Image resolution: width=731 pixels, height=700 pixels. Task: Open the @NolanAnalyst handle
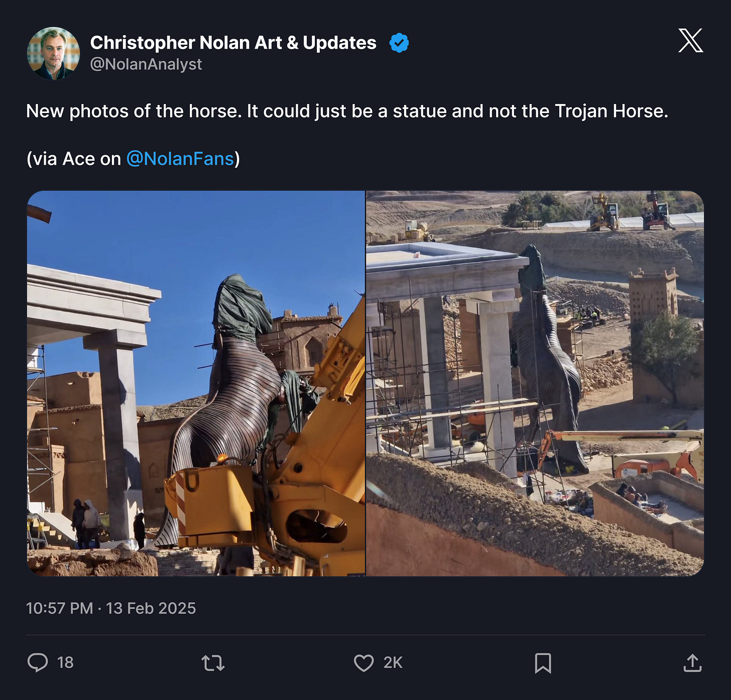(x=146, y=64)
